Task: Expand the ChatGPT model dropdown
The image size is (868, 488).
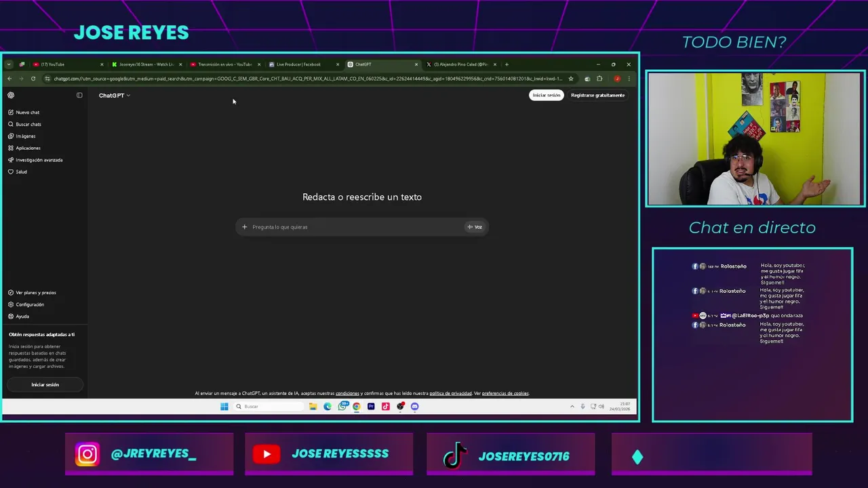Action: pyautogui.click(x=115, y=96)
